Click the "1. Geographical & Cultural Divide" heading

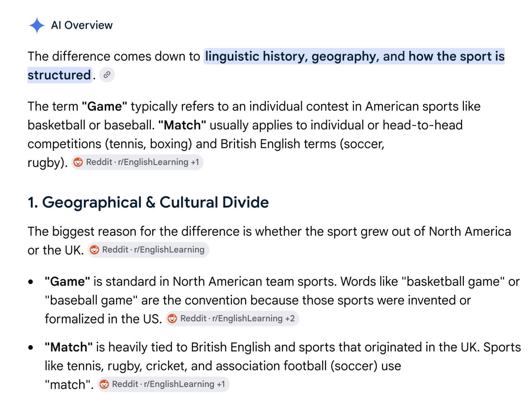148,202
